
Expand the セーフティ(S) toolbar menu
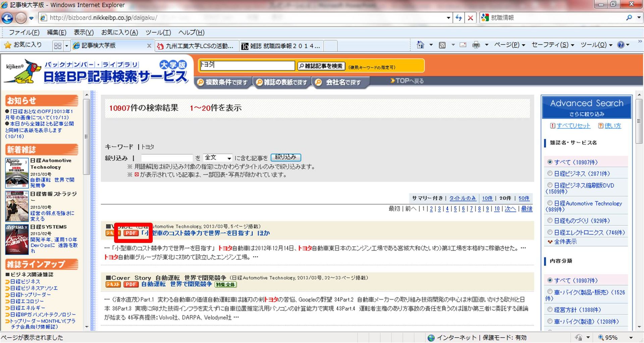[553, 45]
